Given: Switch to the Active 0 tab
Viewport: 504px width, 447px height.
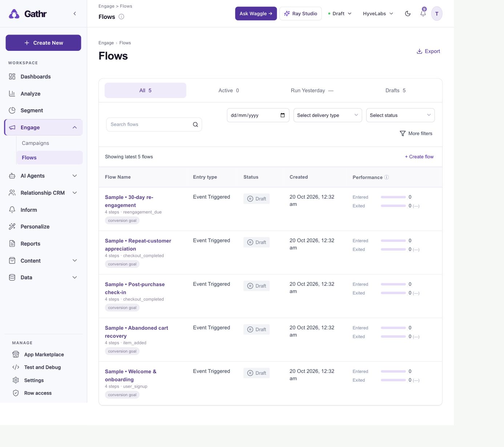Looking at the screenshot, I should [x=229, y=90].
